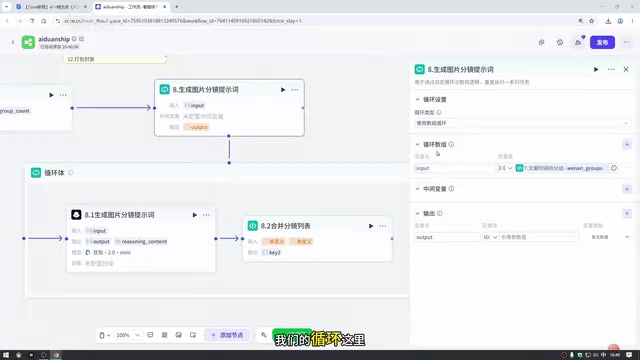
Task: Collapse the 循环数组 section
Action: click(417, 144)
